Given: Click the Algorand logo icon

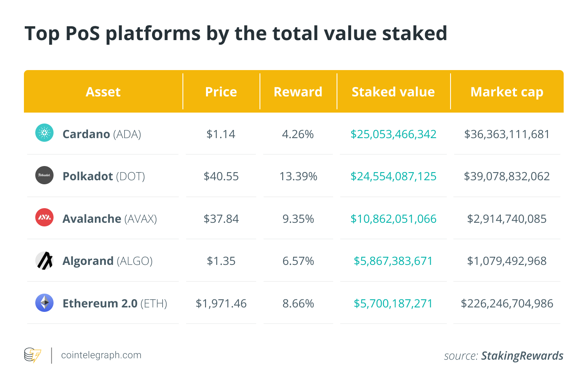Looking at the screenshot, I should point(45,260).
